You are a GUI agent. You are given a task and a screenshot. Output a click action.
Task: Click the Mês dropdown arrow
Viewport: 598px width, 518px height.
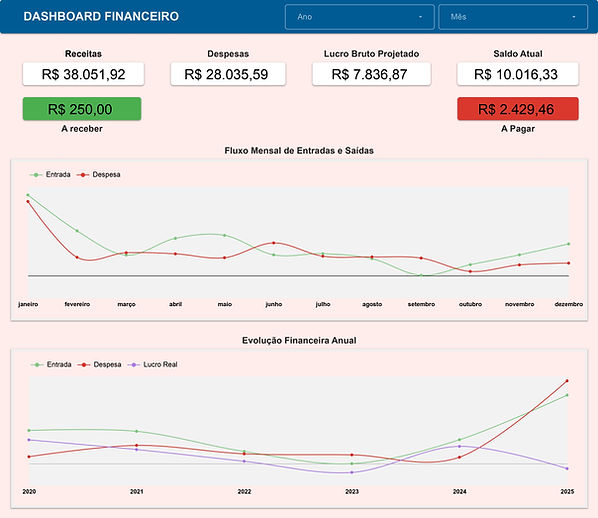[x=574, y=17]
